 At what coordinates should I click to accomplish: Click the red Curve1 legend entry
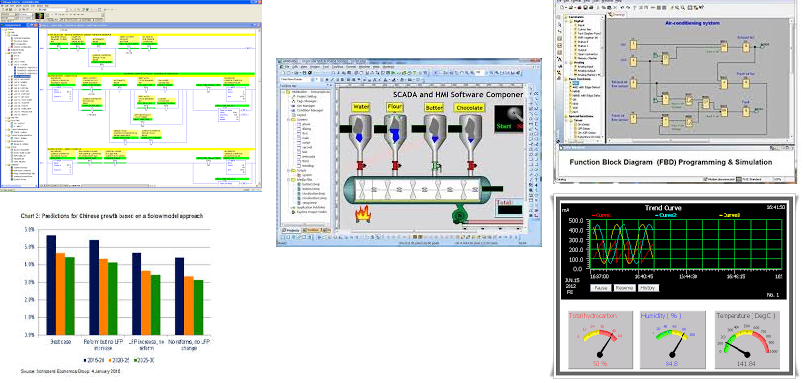pyautogui.click(x=603, y=215)
